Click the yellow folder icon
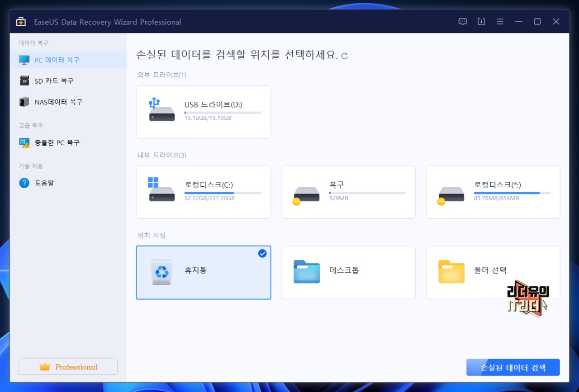 (451, 271)
